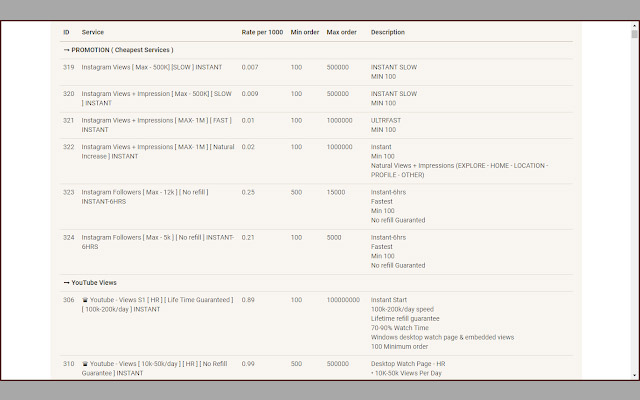
Task: Click '100k-200k/day speed' description line
Action: [402, 309]
